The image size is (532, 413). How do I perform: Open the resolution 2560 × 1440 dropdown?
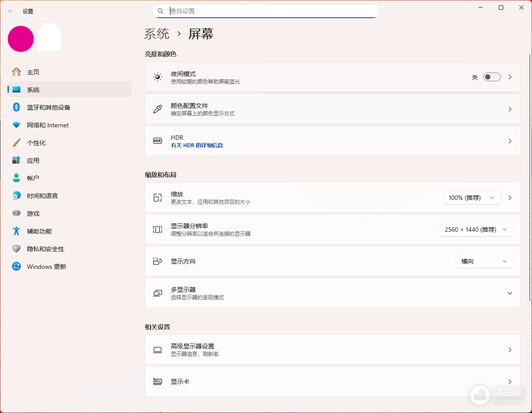pos(476,229)
